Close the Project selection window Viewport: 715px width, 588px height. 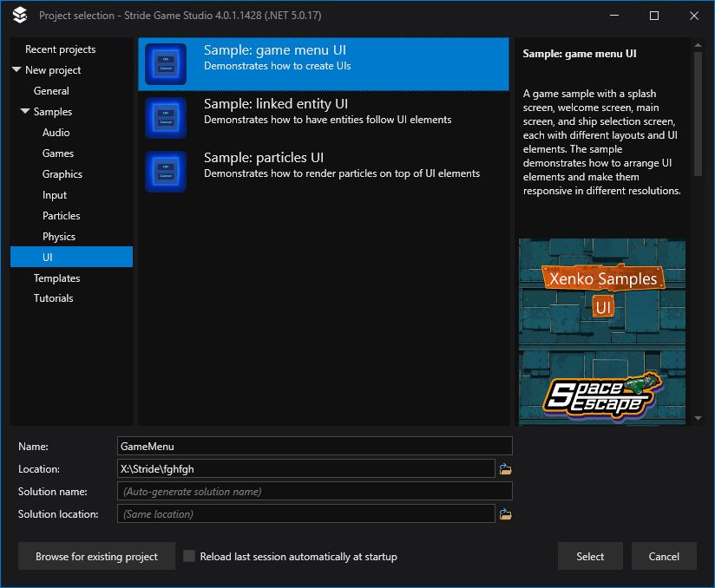pyautogui.click(x=693, y=16)
